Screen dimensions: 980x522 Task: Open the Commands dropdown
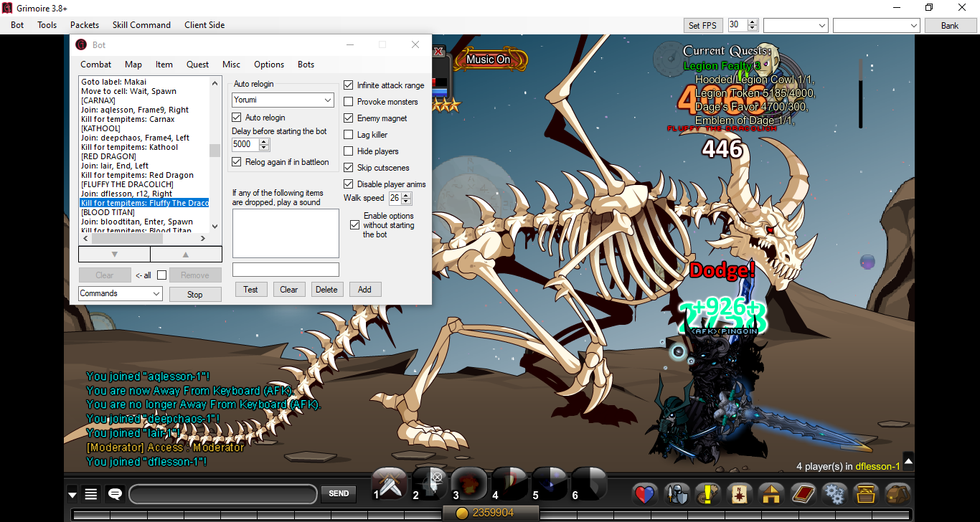[x=121, y=293]
